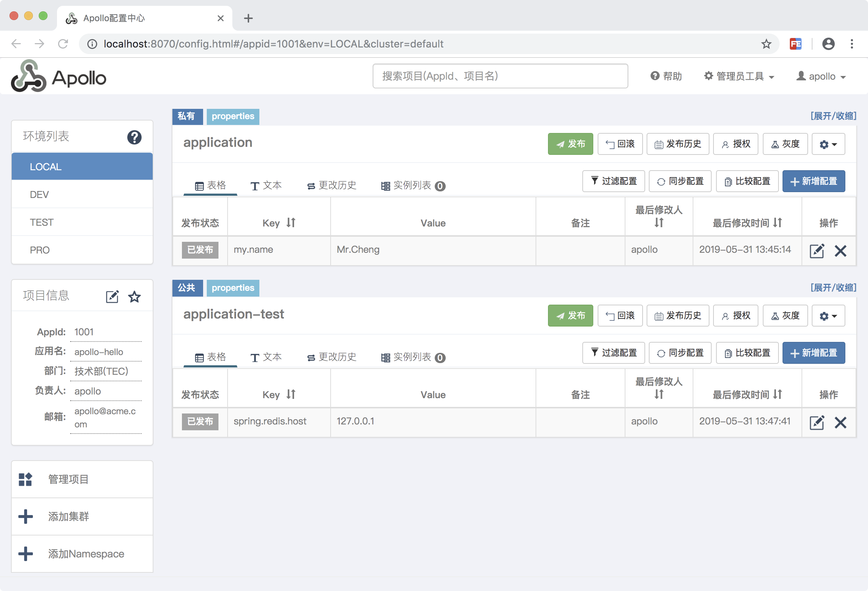Edit project info via the pencil icon

pyautogui.click(x=112, y=297)
